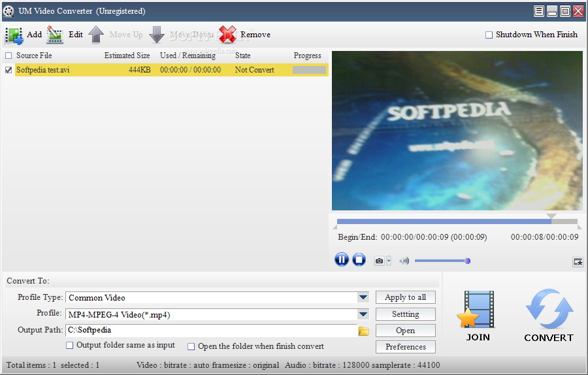Open the snapshot options dropdown arrow

coord(389,261)
